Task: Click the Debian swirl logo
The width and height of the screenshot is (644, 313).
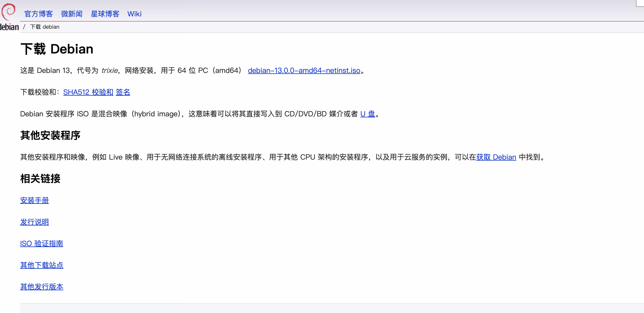Action: (9, 12)
